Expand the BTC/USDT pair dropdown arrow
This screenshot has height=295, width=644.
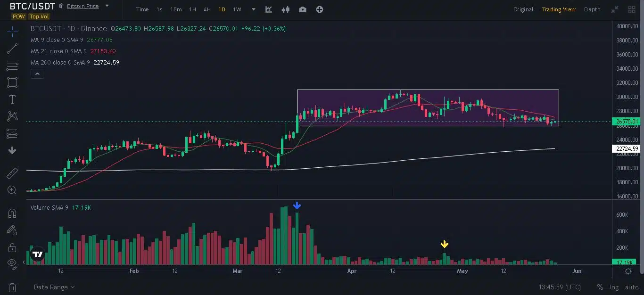[107, 6]
